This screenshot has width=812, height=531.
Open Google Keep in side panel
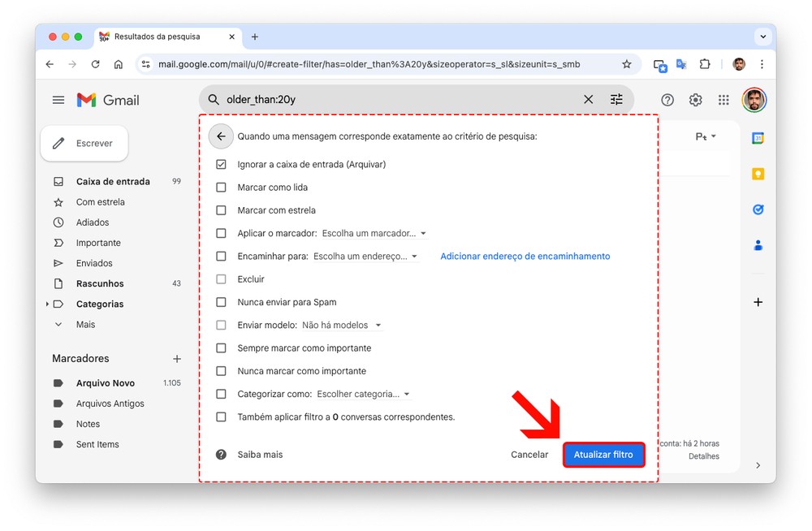758,174
